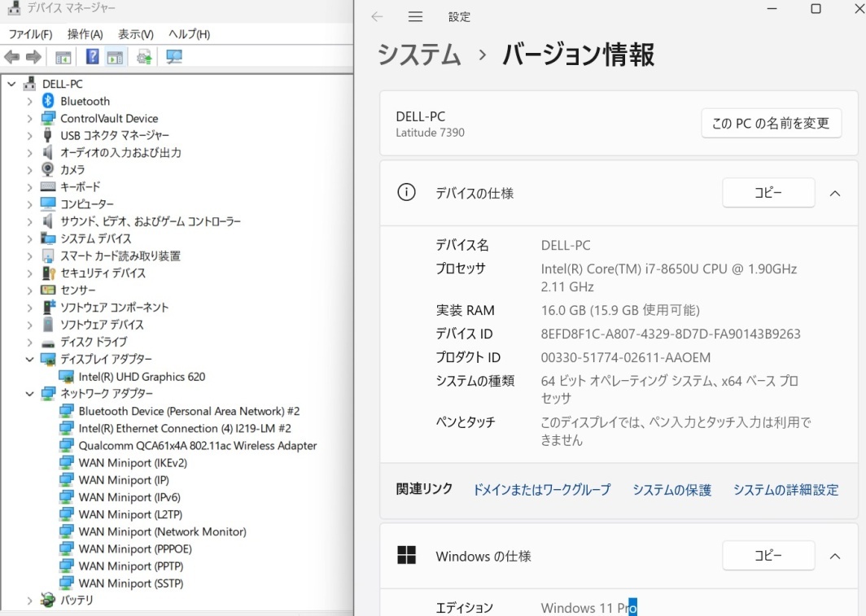Select the Bluetooth category icon
This screenshot has height=616, width=866.
48,101
